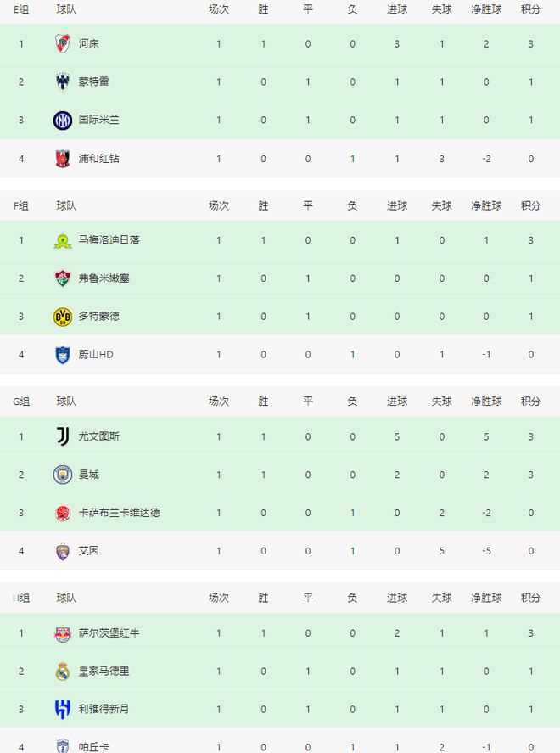Click the Mamelodi Sundowns (马梅洛迪日落) logo
This screenshot has width=560, height=753.
point(63,240)
